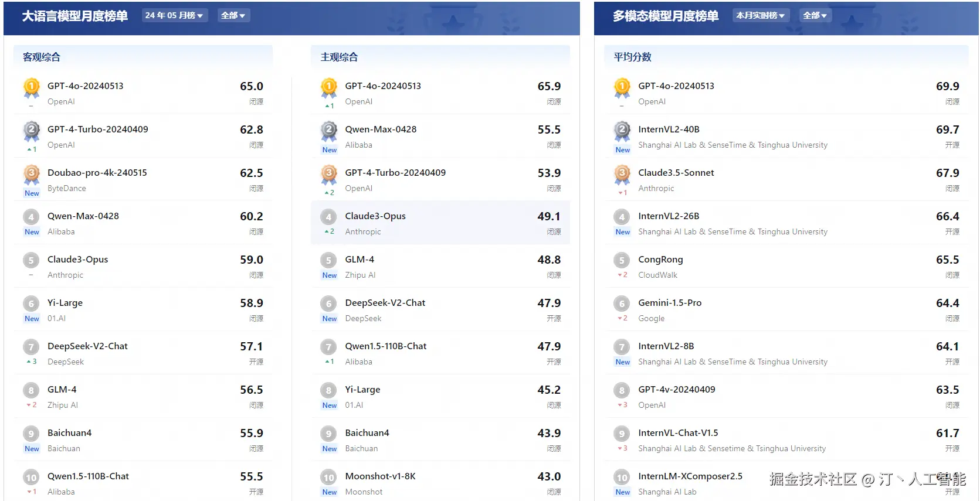The height and width of the screenshot is (501, 980).
Task: Click the bronze medal beside GPT-4-Turbo-20240409 in 主观综合
Action: coord(329,175)
